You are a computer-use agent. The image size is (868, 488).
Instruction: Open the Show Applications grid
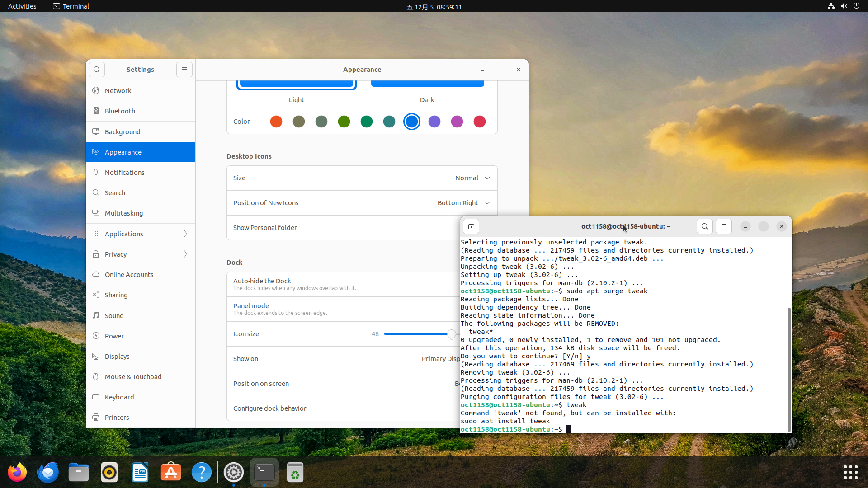tap(850, 473)
